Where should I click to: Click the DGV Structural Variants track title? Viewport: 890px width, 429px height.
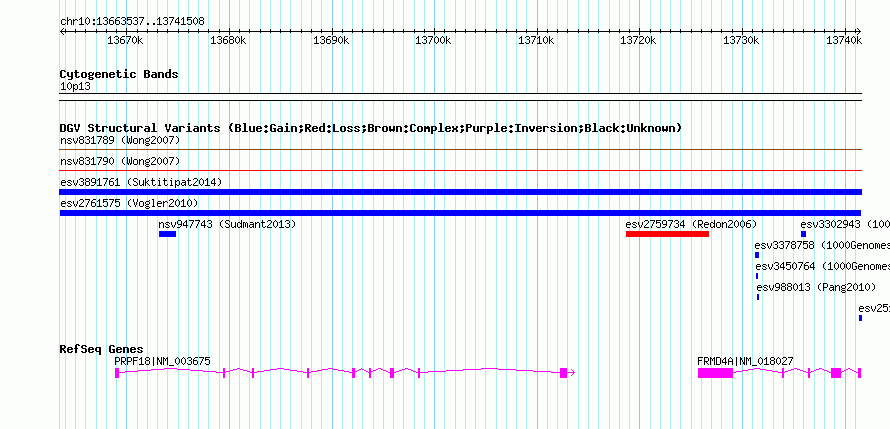click(x=371, y=128)
